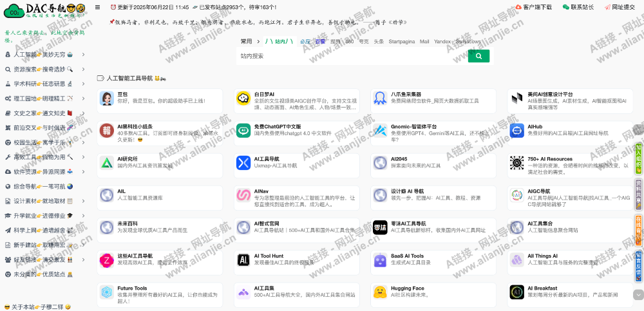Click the 文史之家 book sidebar icon
The image size is (644, 311).
(x=7, y=113)
